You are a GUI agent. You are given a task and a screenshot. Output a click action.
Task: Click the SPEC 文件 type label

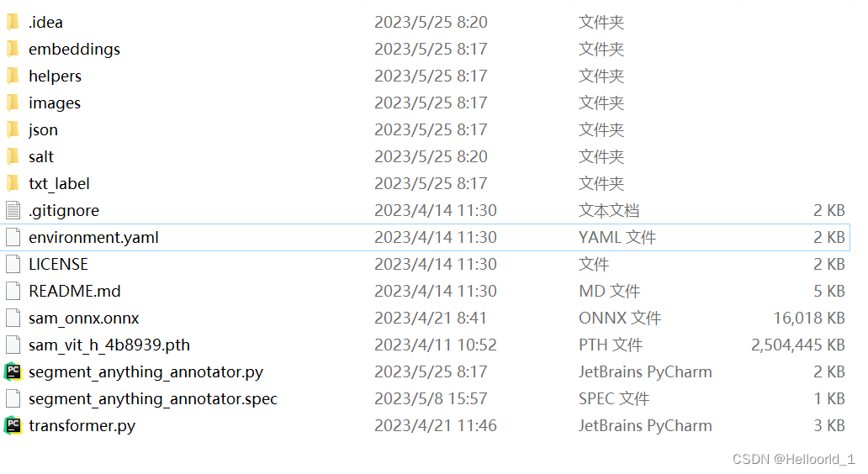614,398
